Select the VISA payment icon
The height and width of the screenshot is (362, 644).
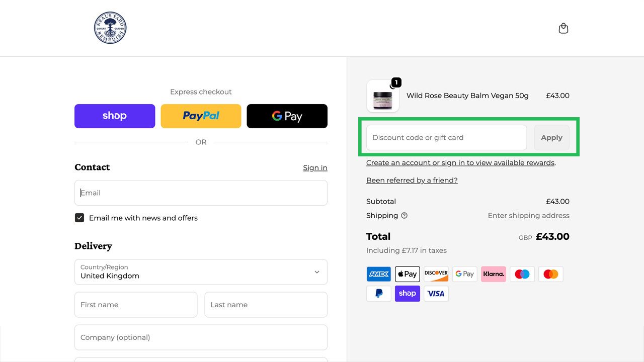(x=436, y=293)
